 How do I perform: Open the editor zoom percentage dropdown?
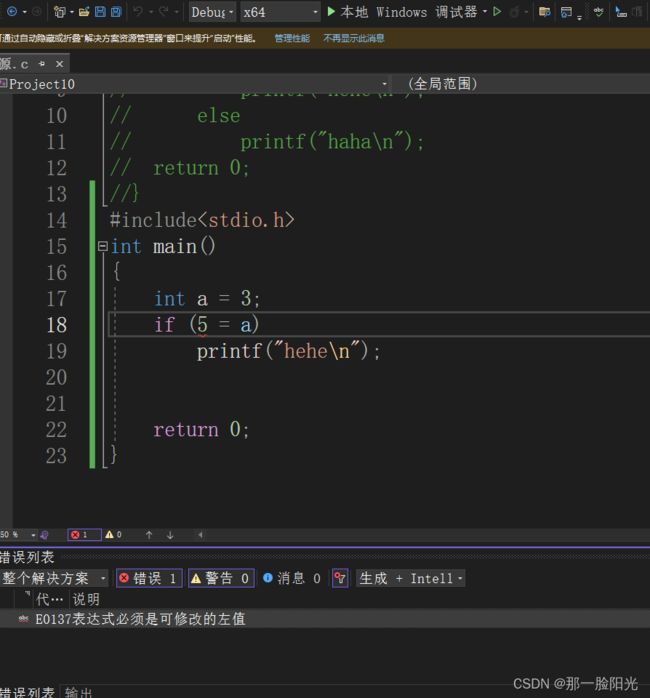click(x=18, y=535)
